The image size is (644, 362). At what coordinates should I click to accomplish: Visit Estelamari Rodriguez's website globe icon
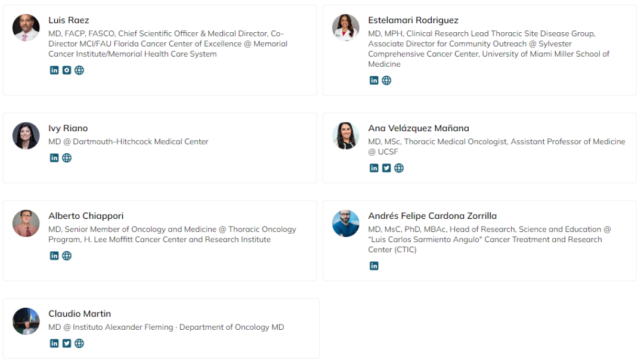[386, 81]
